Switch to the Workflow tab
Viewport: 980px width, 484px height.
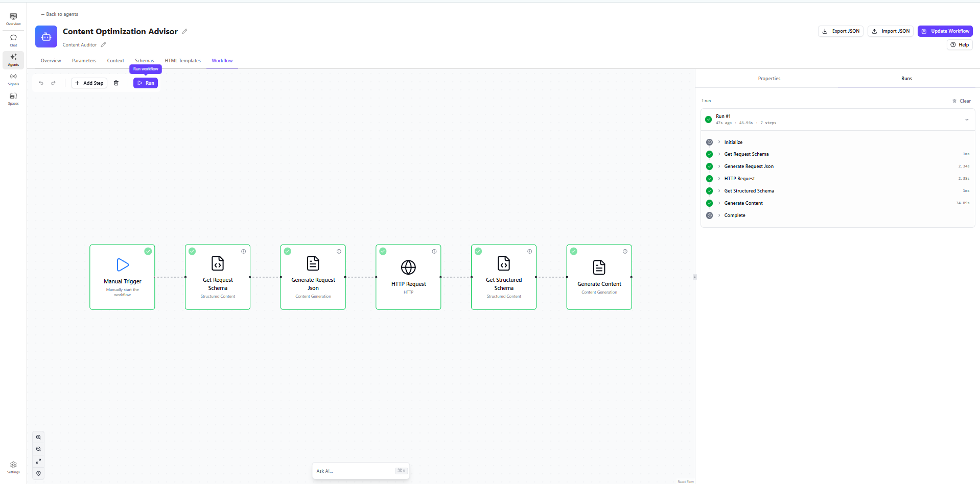click(222, 61)
